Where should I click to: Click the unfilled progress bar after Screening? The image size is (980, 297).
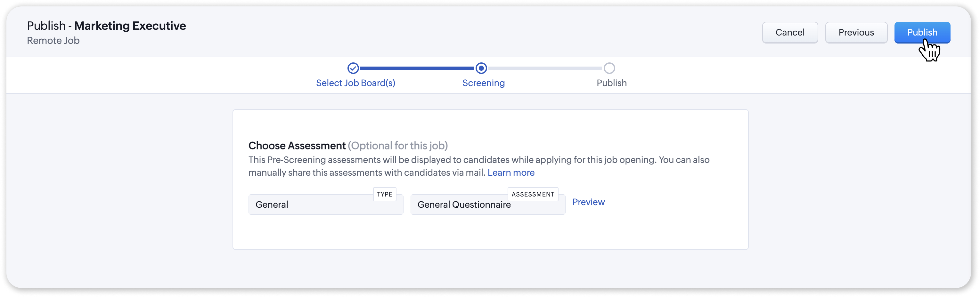(545, 68)
